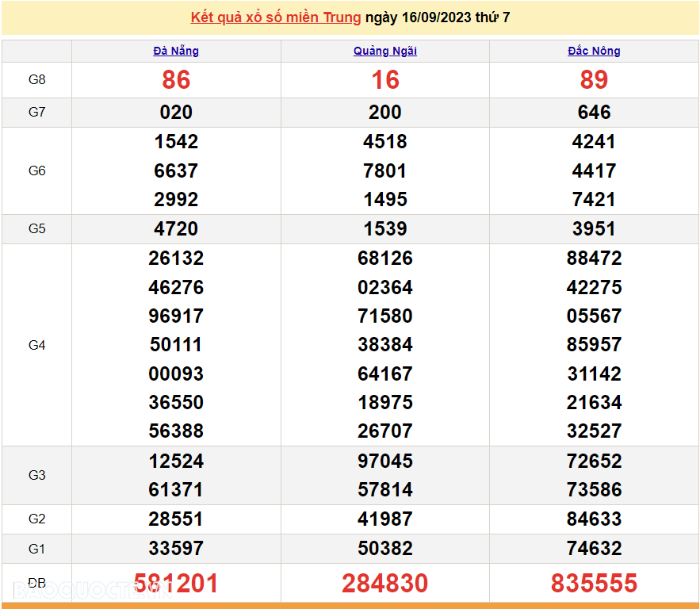Select the G4 row label
The width and height of the screenshot is (700, 609).
(37, 345)
